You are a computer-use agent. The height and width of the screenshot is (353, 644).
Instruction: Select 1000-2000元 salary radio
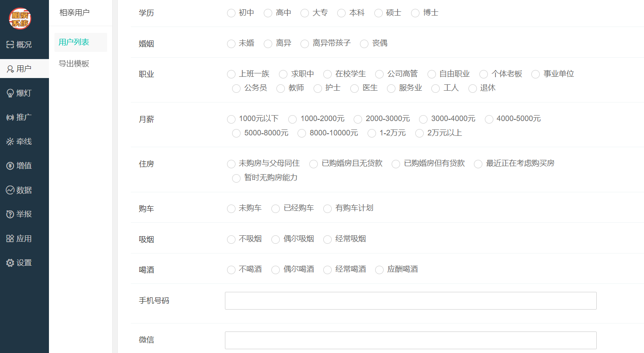click(x=292, y=119)
